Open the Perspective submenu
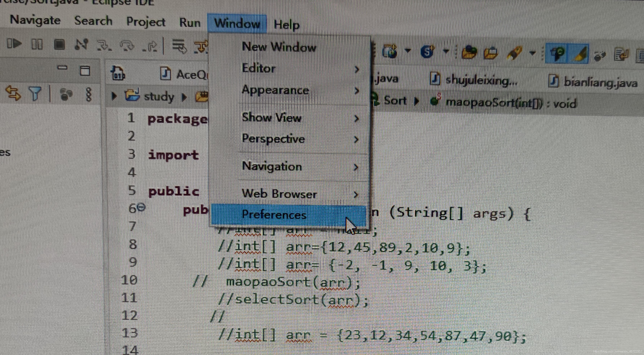Viewport: 644px width, 355px height. click(289, 139)
